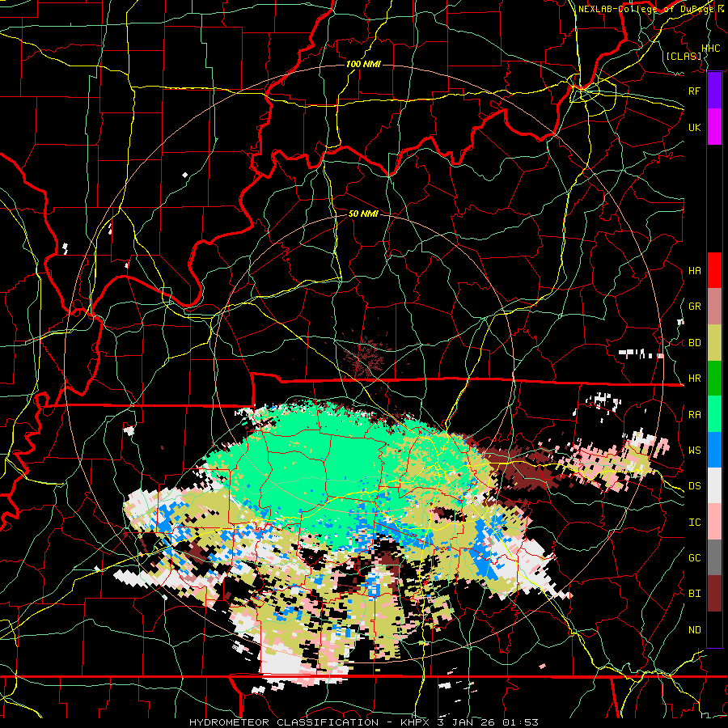Click the 100 NMI range ring label
The image size is (728, 728).
(x=363, y=64)
